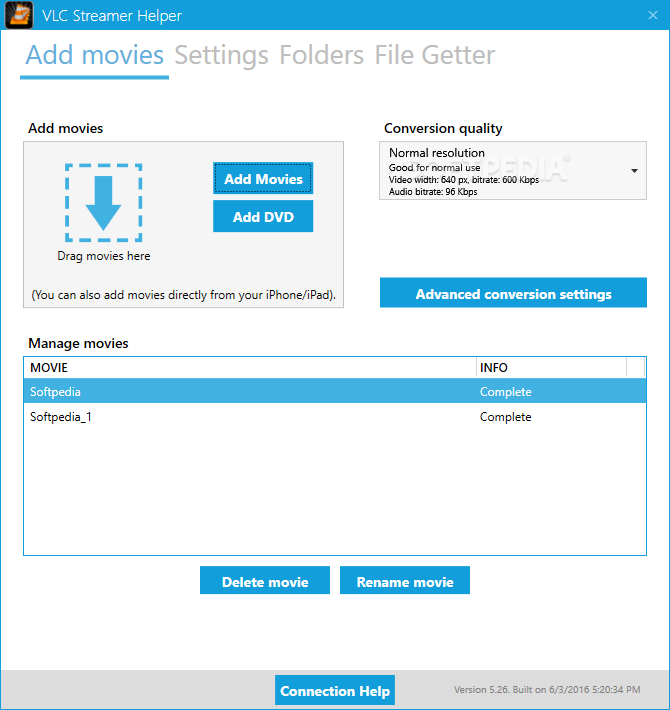Click the Delete movie button

(x=265, y=580)
